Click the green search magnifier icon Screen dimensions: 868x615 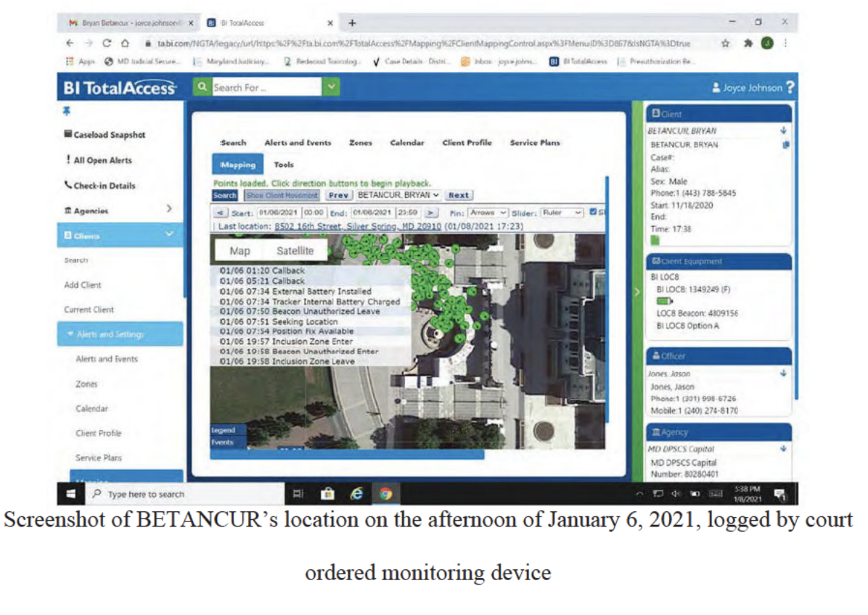(202, 87)
